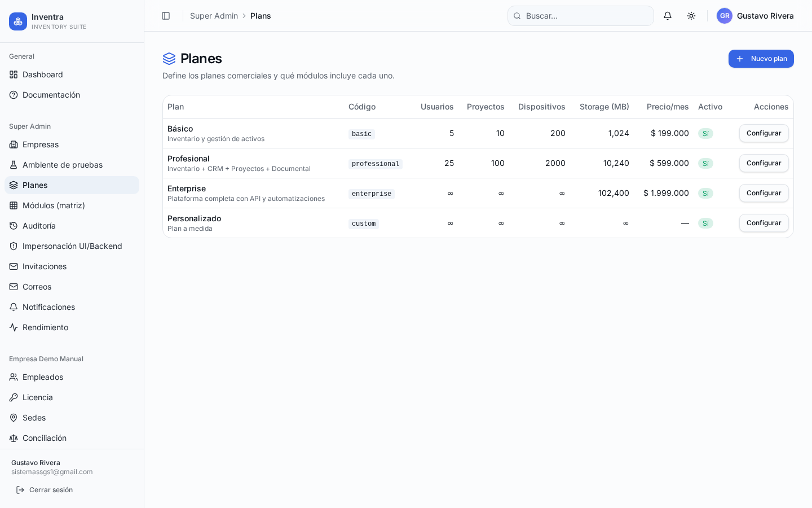
Task: Open Empleados under Empresa Demo Manual
Action: pos(72,377)
